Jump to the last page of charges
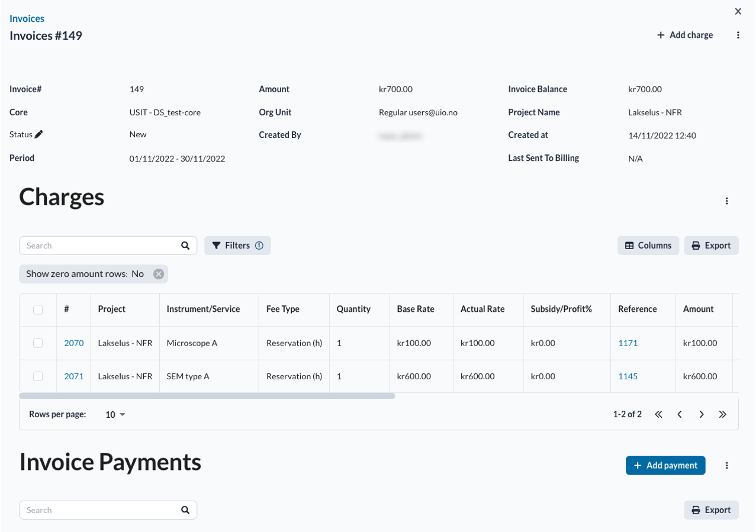 point(722,414)
